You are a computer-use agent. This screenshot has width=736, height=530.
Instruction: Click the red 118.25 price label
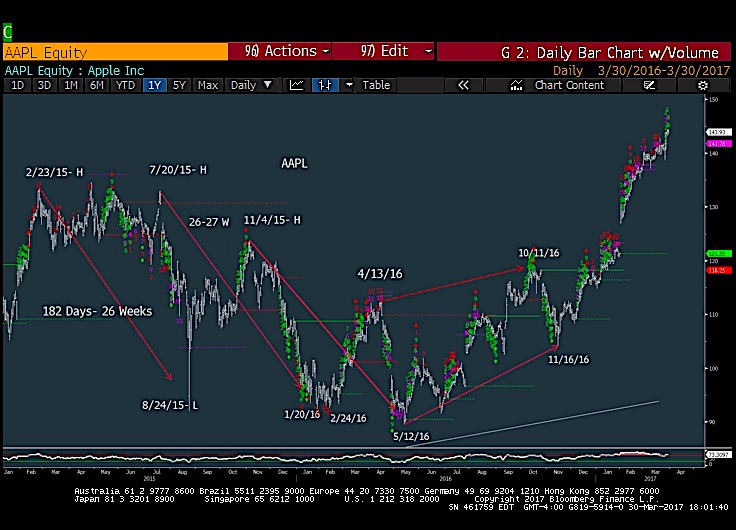pyautogui.click(x=719, y=270)
